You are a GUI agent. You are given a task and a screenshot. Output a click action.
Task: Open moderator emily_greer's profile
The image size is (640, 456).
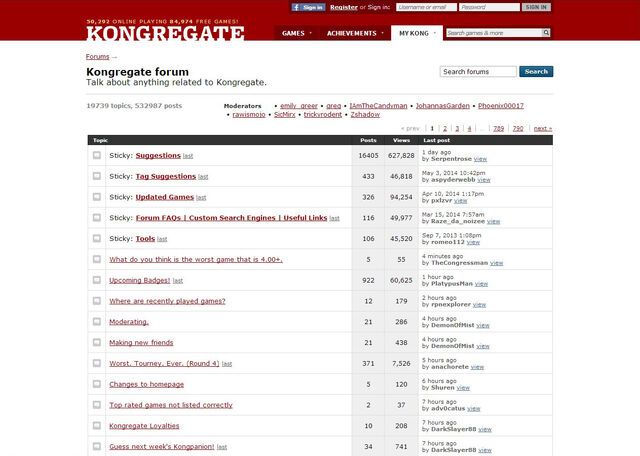pos(299,106)
